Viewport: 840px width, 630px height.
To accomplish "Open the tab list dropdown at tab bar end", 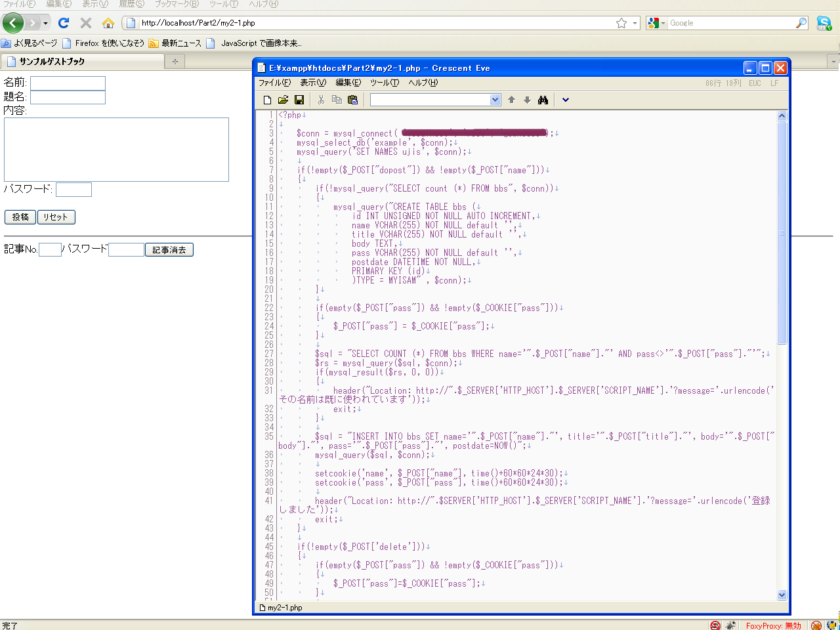I will click(834, 62).
